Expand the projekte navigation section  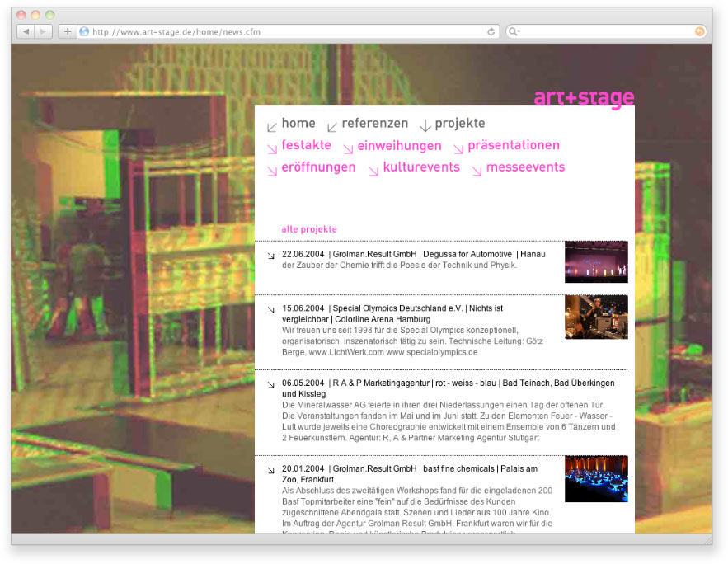459,124
